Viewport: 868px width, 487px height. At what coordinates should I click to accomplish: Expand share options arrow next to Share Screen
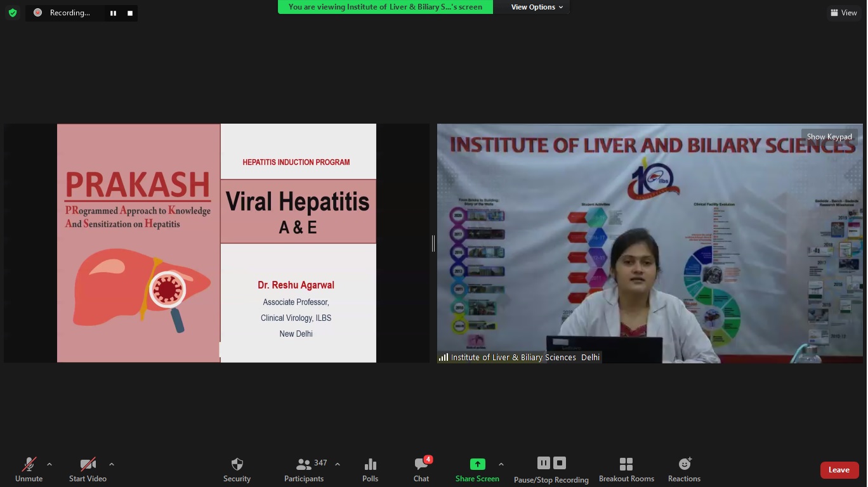tap(501, 464)
